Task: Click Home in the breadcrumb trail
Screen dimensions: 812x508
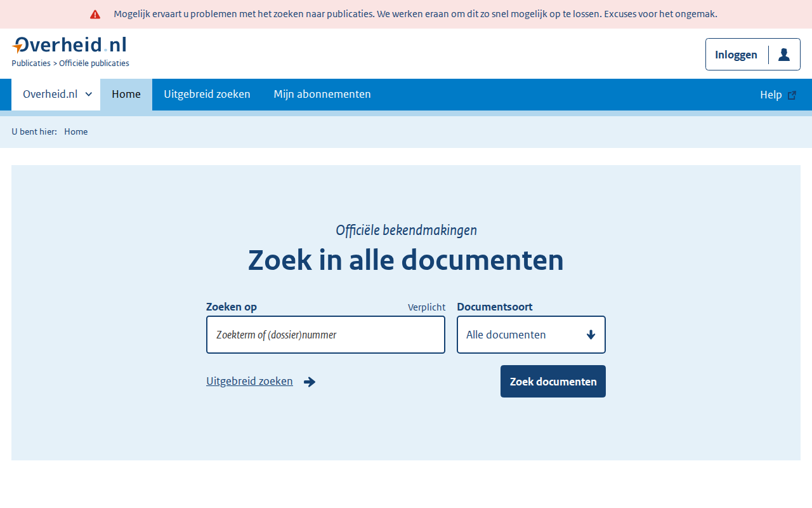Action: [x=76, y=131]
